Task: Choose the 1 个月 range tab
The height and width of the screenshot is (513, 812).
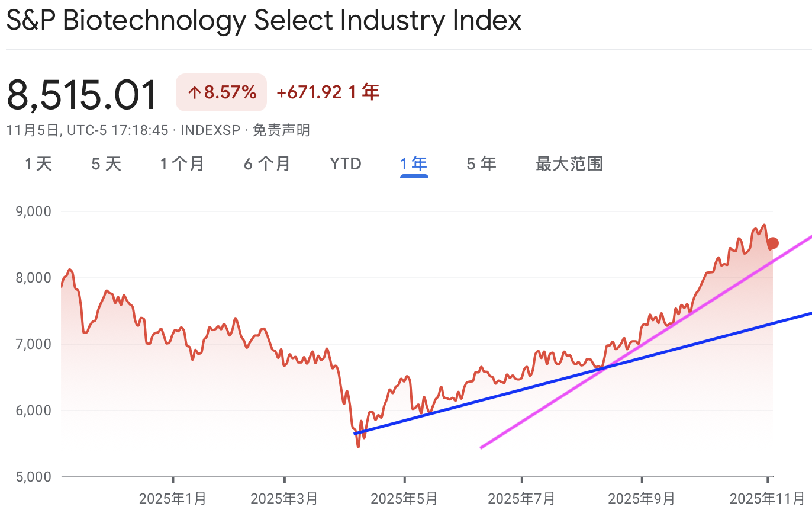Action: click(182, 164)
